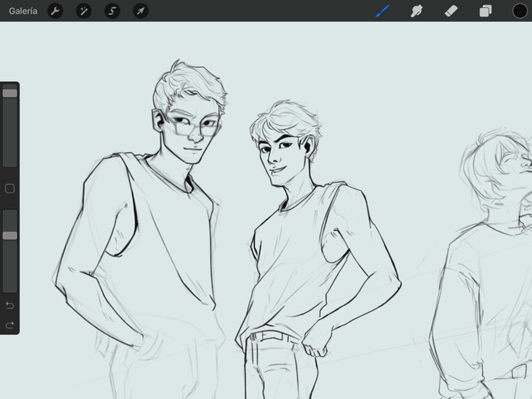532x399 pixels.
Task: Activate the Transform arrow tool
Action: [141, 11]
